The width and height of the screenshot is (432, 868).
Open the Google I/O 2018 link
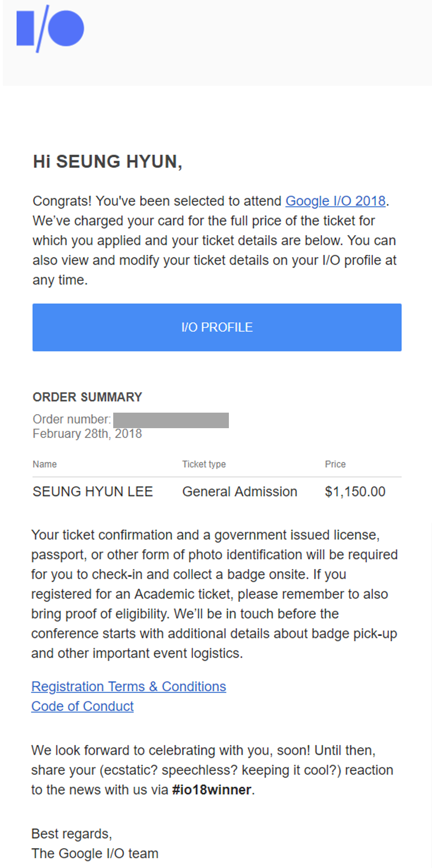335,201
